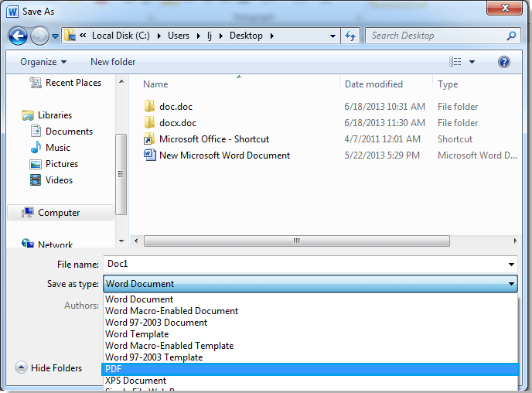The width and height of the screenshot is (532, 393).
Task: Click the Save as type combo box
Action: pos(310,284)
